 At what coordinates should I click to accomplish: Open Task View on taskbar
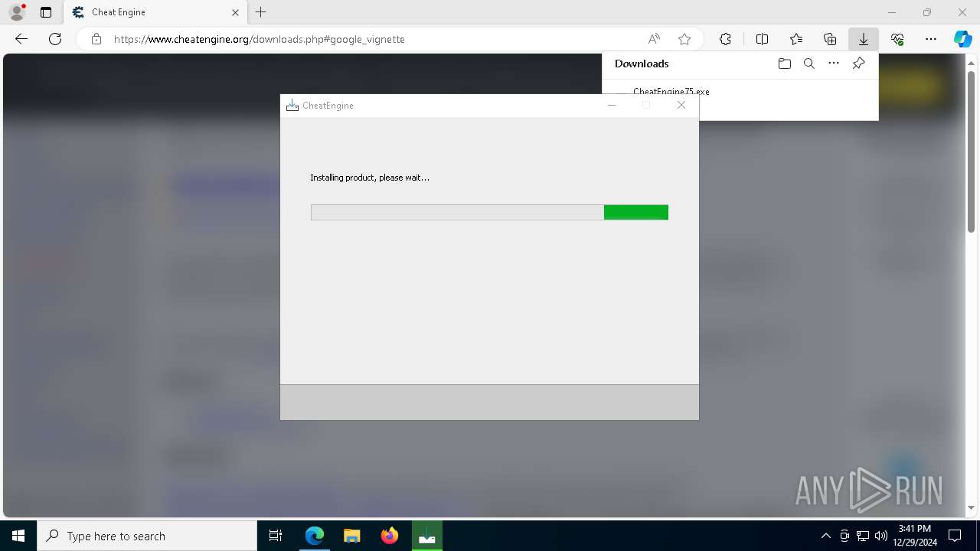(276, 536)
